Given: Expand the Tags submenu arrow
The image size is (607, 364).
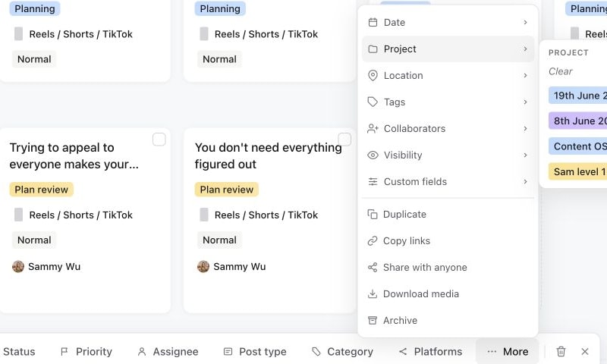Looking at the screenshot, I should 525,102.
